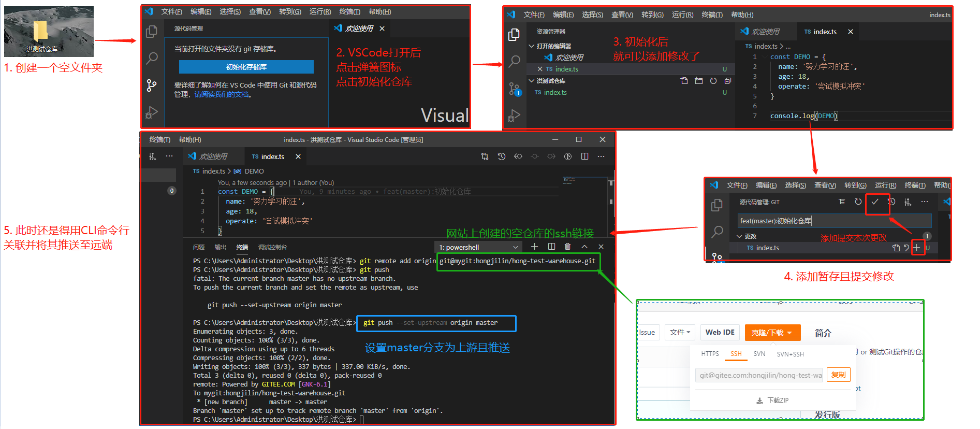The width and height of the screenshot is (980, 429).
Task: Click New Folder icon in 洪测试仓库 header
Action: (x=699, y=81)
